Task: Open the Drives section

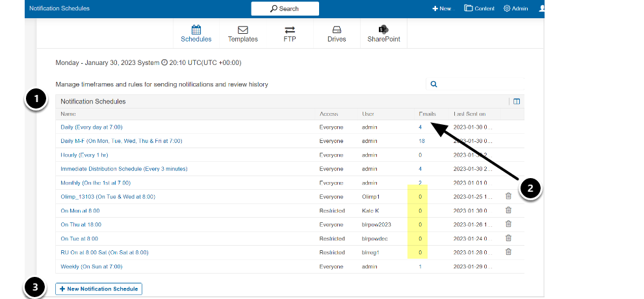Action: click(x=337, y=34)
